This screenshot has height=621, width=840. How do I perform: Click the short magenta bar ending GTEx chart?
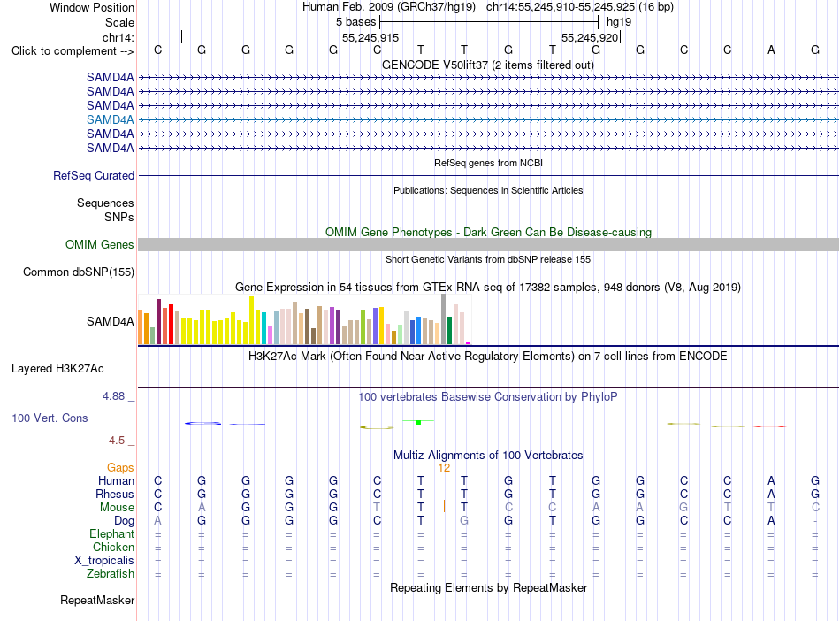tap(469, 343)
